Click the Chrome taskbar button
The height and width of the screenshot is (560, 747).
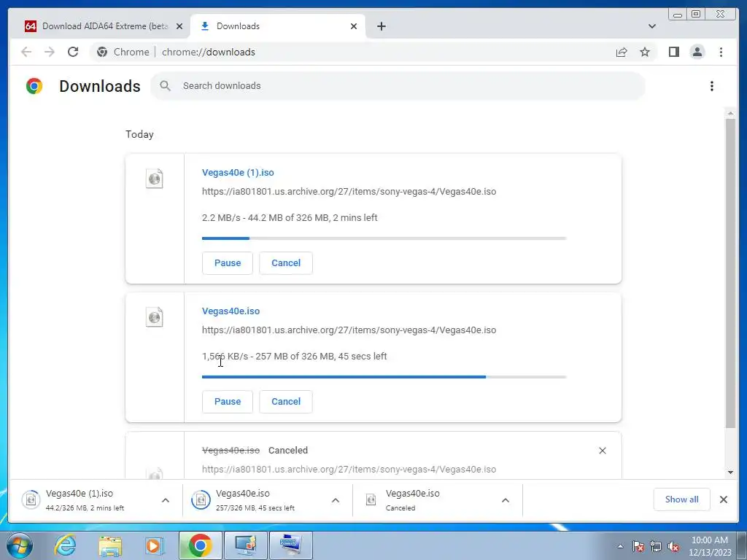pyautogui.click(x=200, y=545)
